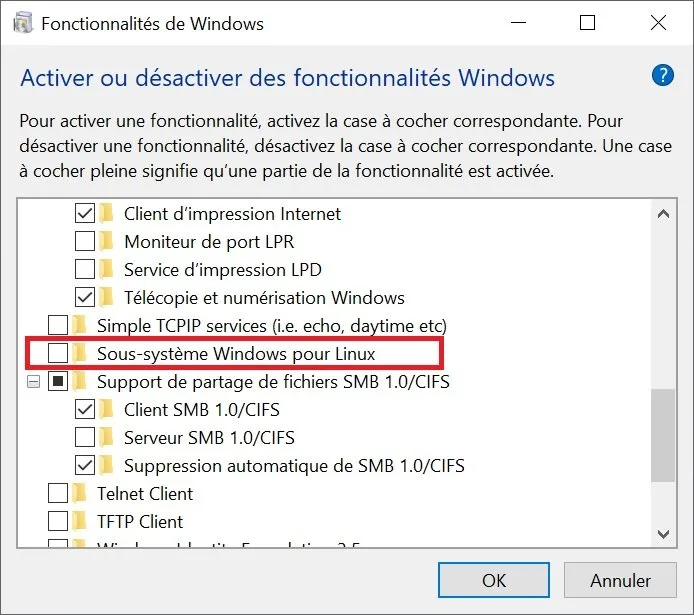Click the scroll up arrow of feature list
Screen dimensions: 694x615
(663, 215)
